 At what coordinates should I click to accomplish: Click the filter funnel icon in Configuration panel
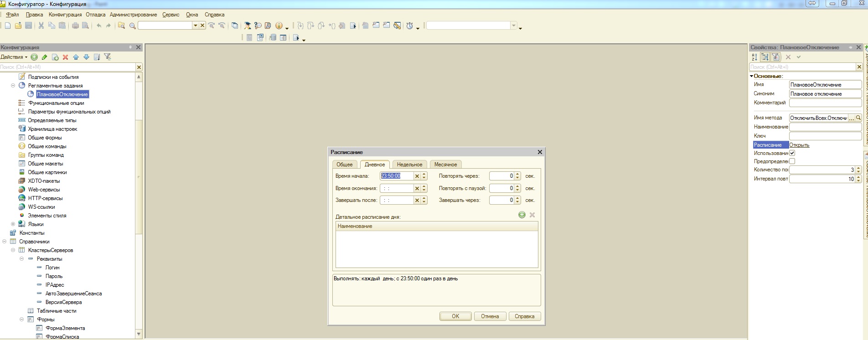click(x=108, y=57)
